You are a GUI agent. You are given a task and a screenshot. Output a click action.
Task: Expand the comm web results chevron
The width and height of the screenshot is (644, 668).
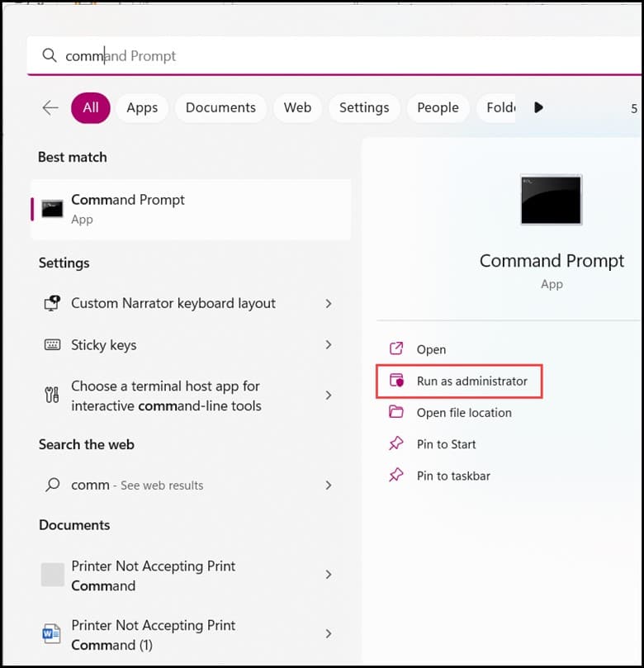click(x=329, y=485)
